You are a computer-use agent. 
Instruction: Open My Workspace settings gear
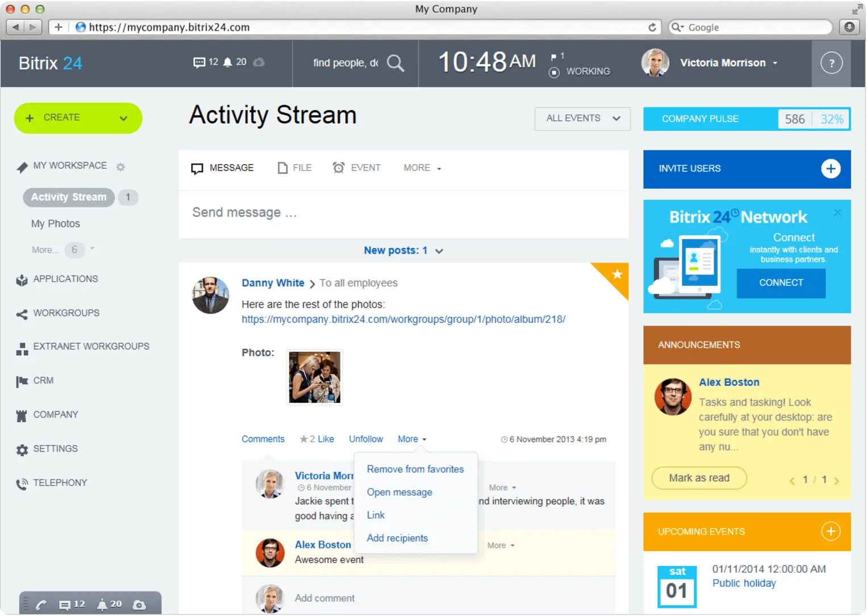(x=120, y=167)
